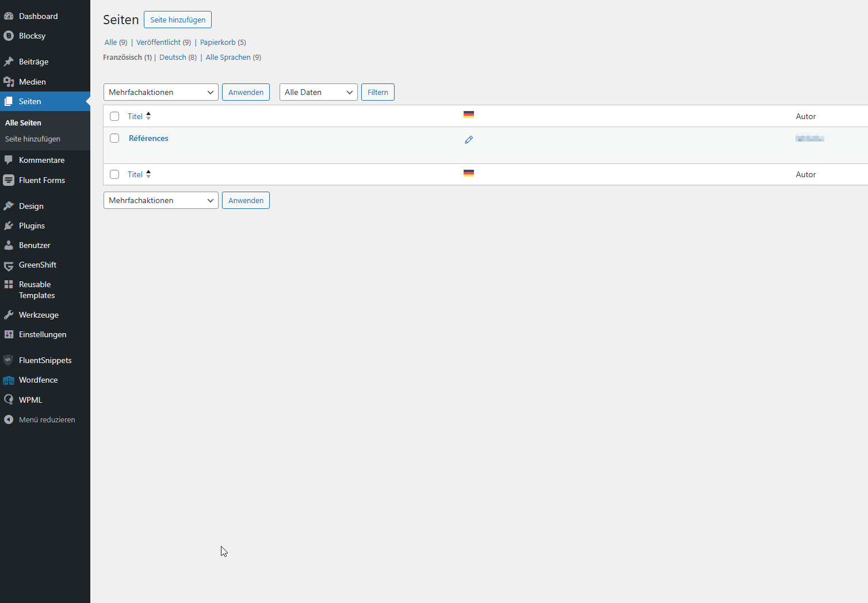Open the Alle Daten date filter dropdown

tap(319, 92)
